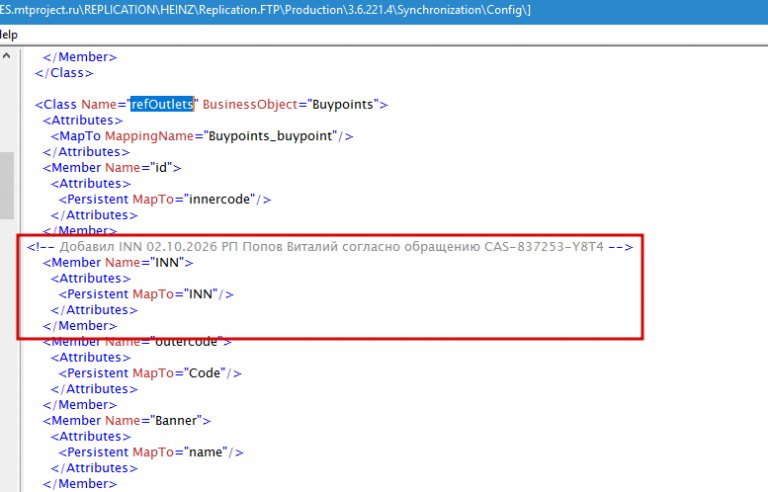
Task: Click the Persistent MapTo="name" line
Action: 151,452
